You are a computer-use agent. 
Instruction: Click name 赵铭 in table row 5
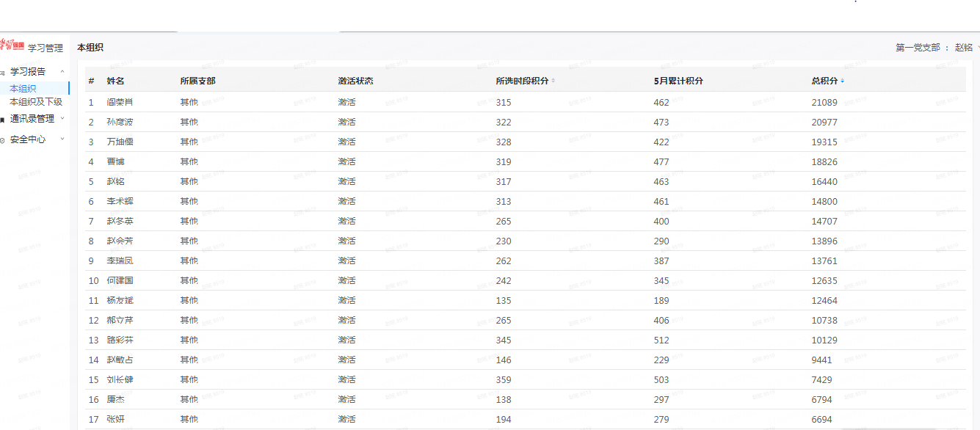click(116, 181)
